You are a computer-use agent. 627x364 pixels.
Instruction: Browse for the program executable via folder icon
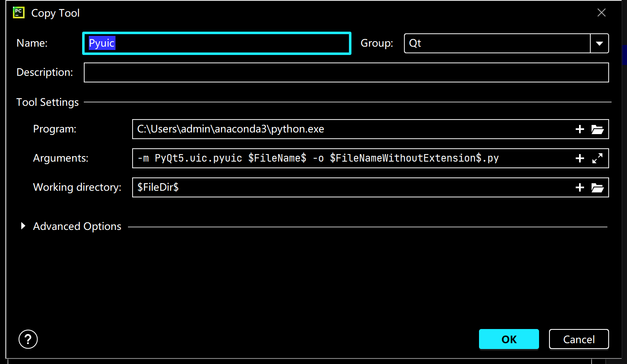597,129
